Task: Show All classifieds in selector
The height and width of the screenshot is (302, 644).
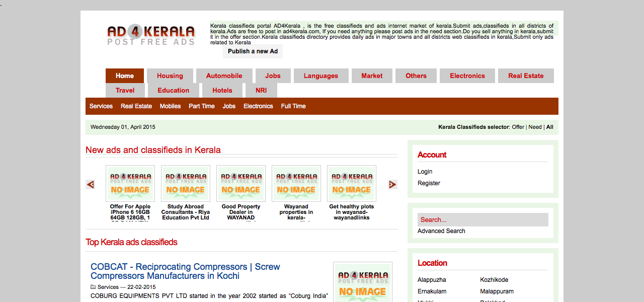Action: (x=550, y=127)
